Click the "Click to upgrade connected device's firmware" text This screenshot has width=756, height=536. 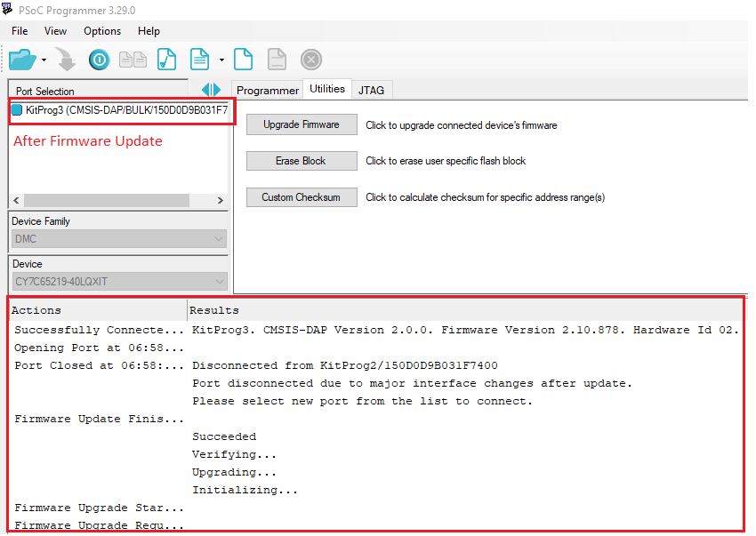point(462,126)
